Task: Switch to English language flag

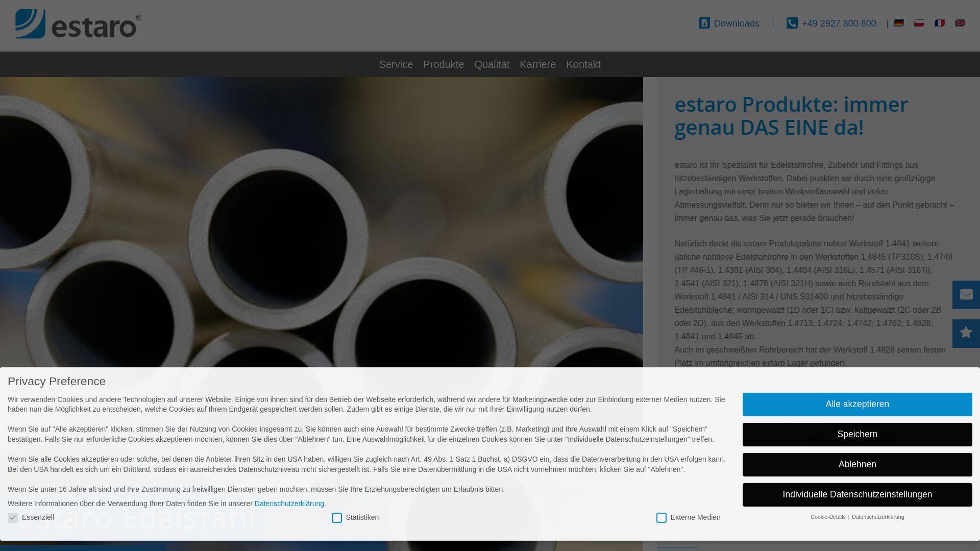Action: point(960,23)
